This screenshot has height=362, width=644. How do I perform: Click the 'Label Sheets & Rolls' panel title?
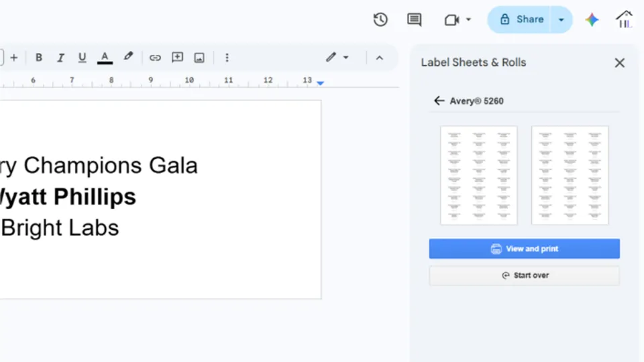click(474, 62)
